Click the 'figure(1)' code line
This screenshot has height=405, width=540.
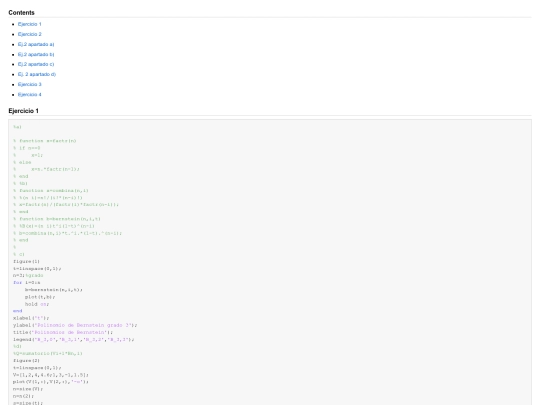(x=27, y=261)
